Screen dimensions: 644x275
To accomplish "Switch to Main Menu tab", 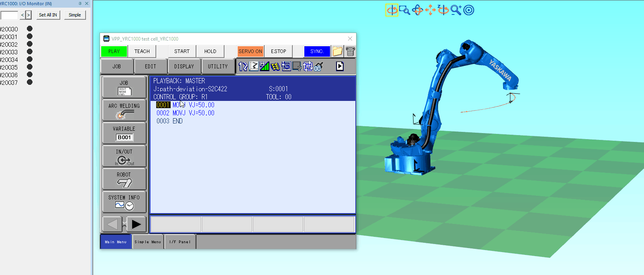I will (116, 242).
